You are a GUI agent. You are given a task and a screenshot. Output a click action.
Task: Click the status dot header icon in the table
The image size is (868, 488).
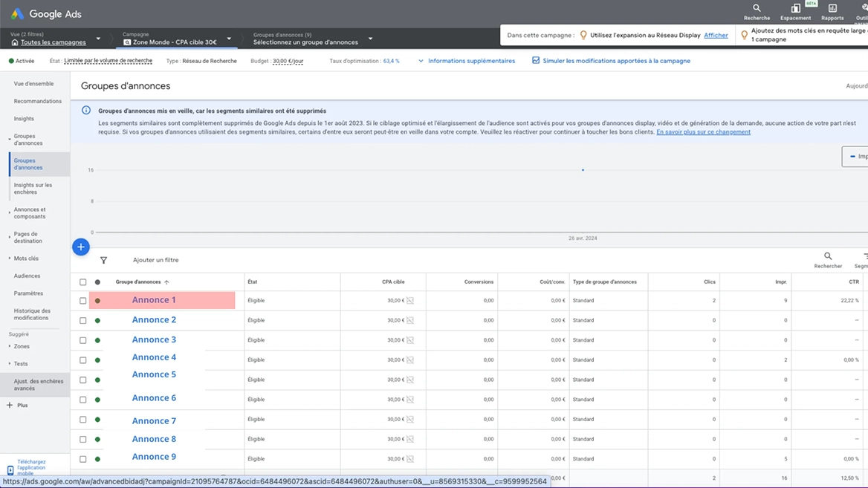click(97, 282)
